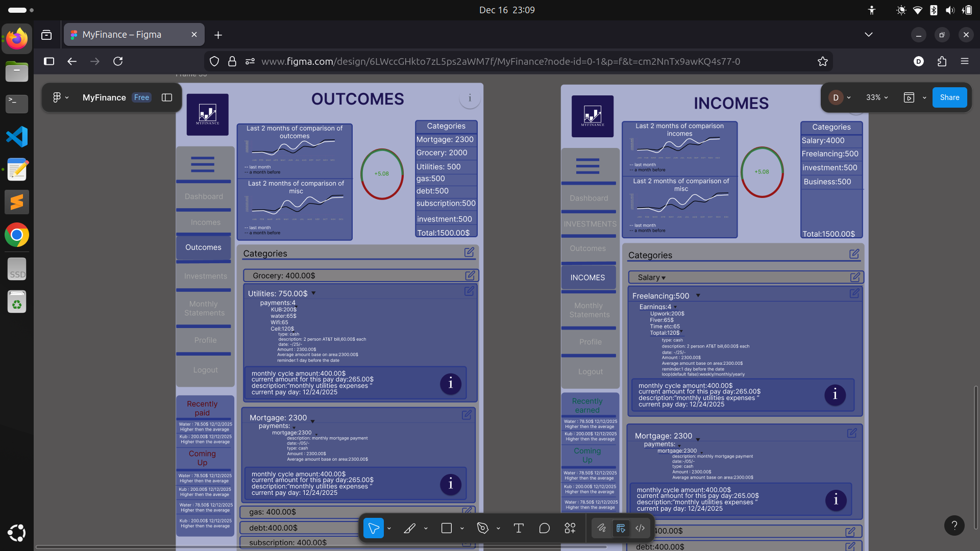
Task: Open a new browser tab
Action: (218, 35)
